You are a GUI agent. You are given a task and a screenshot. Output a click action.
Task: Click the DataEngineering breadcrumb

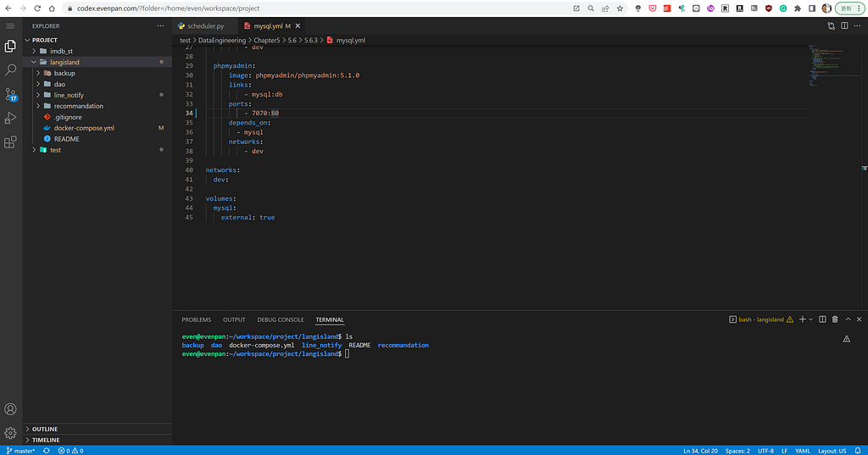[x=222, y=41]
